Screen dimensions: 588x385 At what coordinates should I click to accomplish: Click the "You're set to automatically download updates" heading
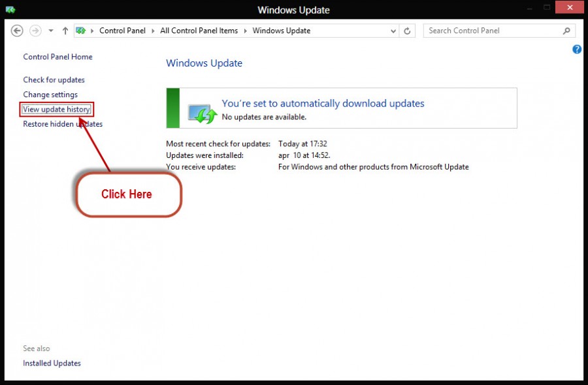323,103
